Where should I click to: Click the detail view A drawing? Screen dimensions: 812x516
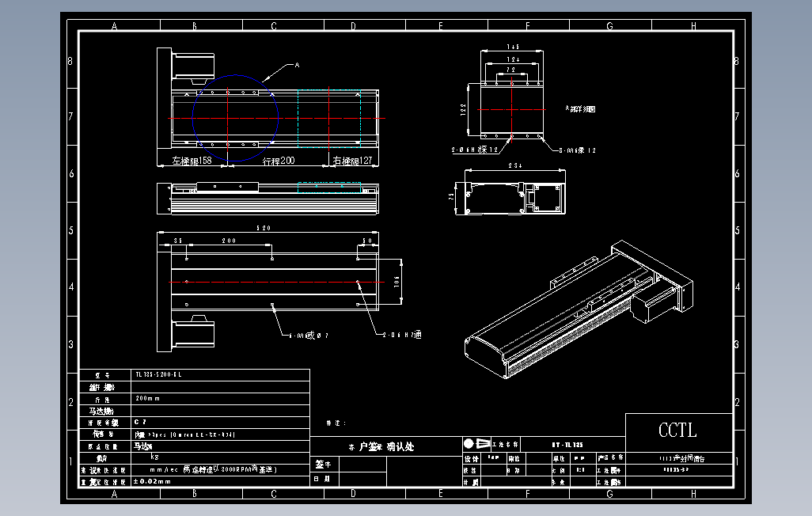click(511, 110)
